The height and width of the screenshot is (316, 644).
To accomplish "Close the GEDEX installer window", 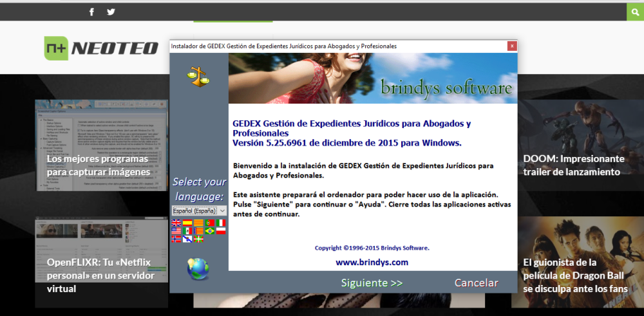I will (x=511, y=46).
